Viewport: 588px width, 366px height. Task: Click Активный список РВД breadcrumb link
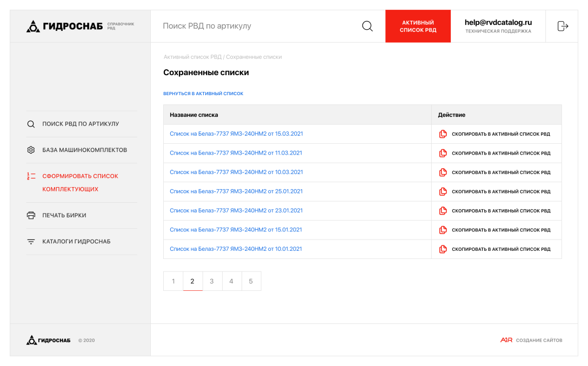pos(192,57)
